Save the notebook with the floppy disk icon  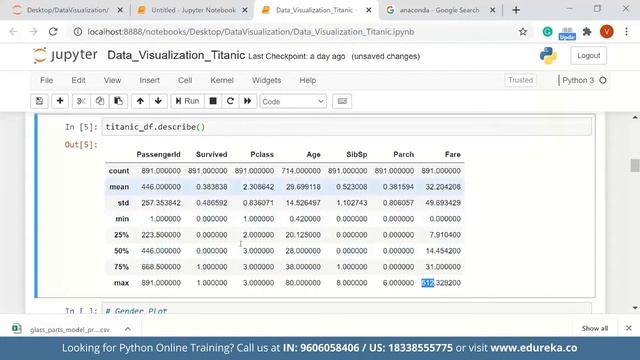[x=39, y=101]
